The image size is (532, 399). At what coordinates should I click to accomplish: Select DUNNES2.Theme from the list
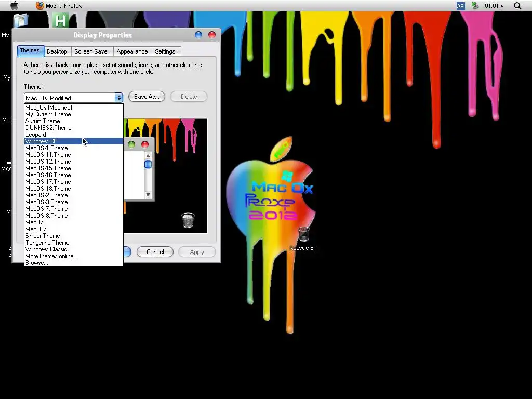pyautogui.click(x=74, y=128)
